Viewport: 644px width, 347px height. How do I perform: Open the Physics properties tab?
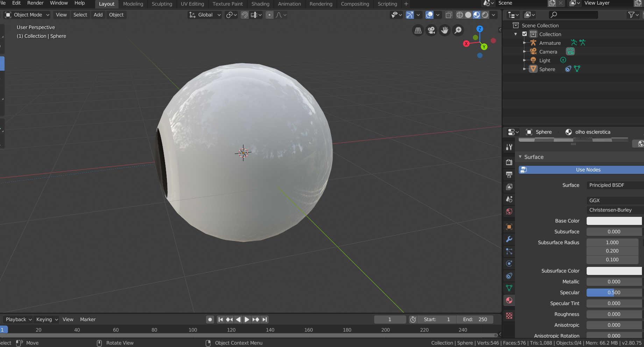click(509, 263)
